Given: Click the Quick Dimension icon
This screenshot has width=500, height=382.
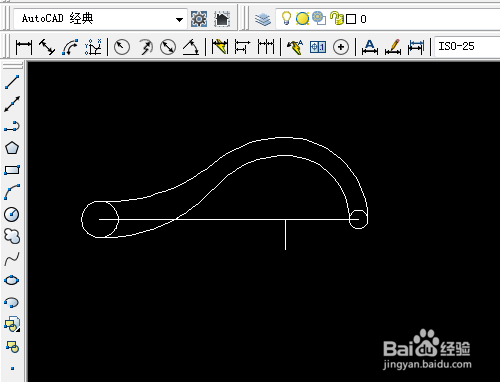Looking at the screenshot, I should pos(220,47).
